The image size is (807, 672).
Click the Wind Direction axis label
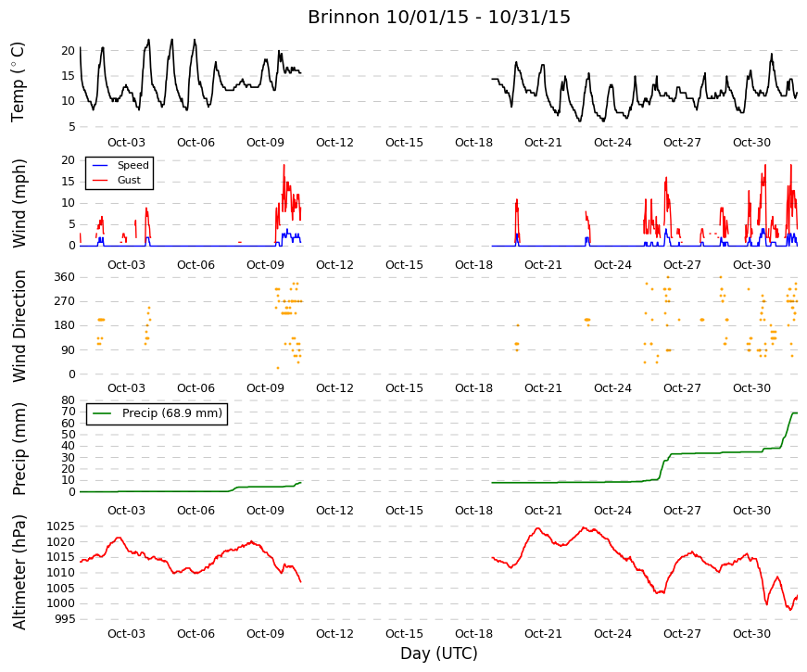pos(19,326)
